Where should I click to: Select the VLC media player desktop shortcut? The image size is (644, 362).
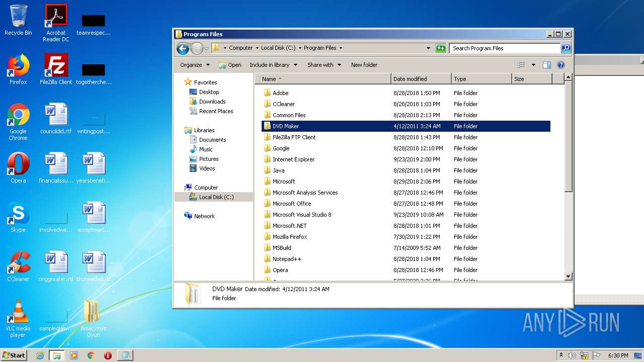(18, 318)
